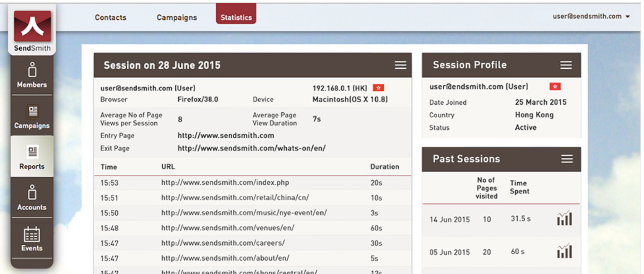Open the Entry Page URL http://www.sendsmith.com

(x=226, y=136)
